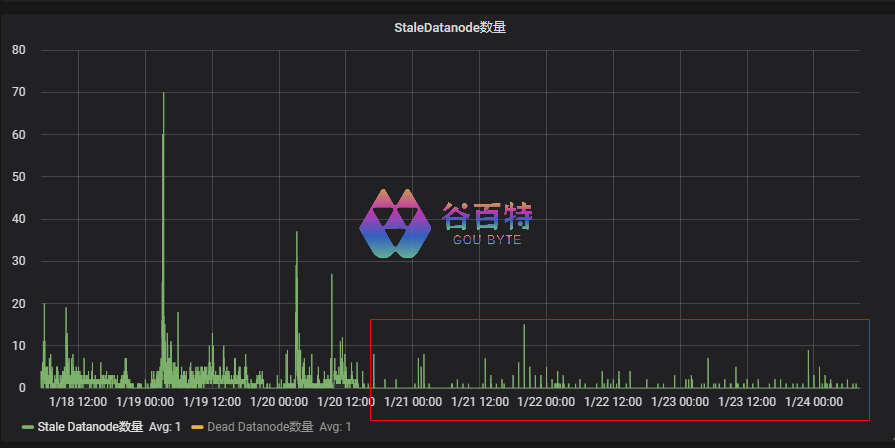This screenshot has width=895, height=448.
Task: Click the 1/22 12:00 x-axis label
Action: click(x=612, y=402)
